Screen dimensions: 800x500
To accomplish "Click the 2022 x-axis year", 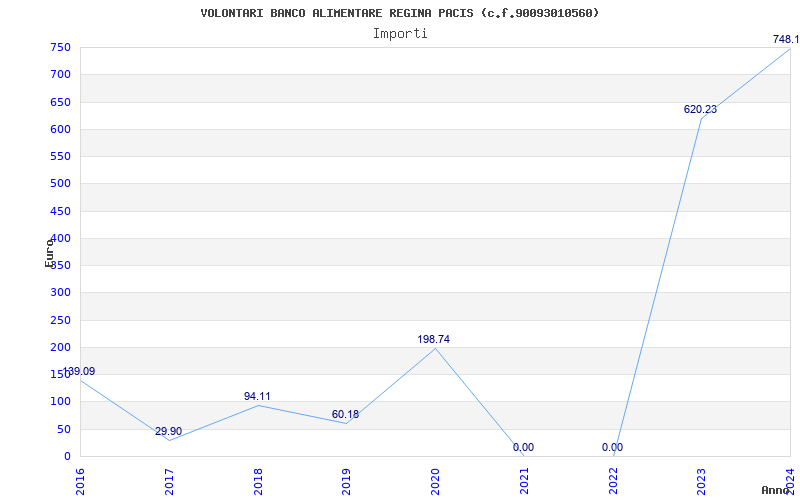I will tap(613, 482).
